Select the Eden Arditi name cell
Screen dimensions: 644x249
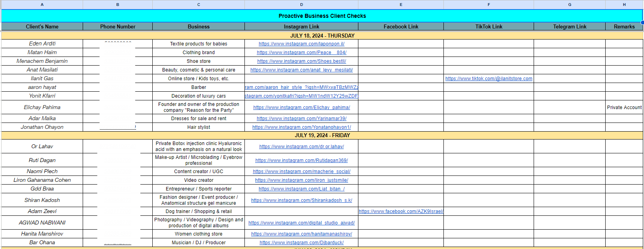tap(42, 43)
